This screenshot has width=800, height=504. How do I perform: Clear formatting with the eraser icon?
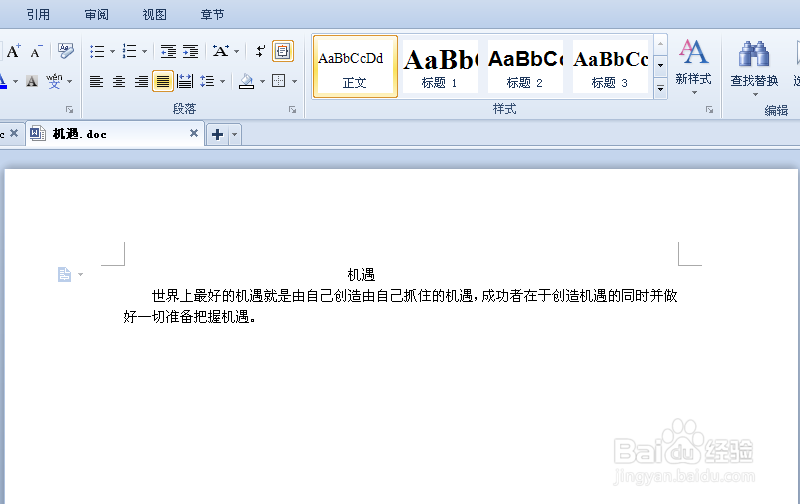pyautogui.click(x=65, y=51)
